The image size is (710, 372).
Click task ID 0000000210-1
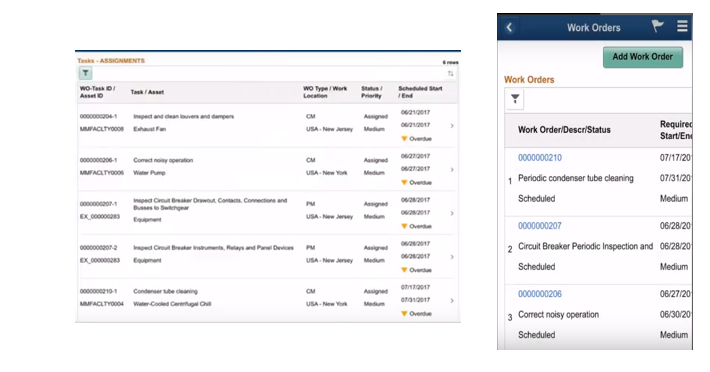98,291
